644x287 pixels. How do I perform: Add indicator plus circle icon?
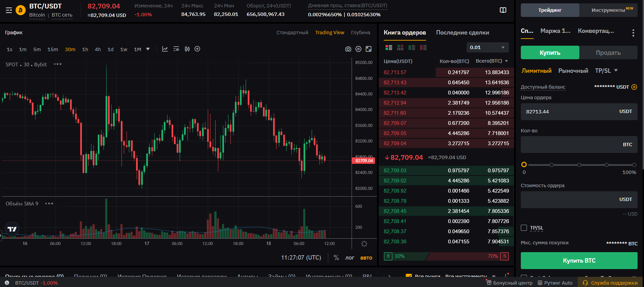point(197,49)
